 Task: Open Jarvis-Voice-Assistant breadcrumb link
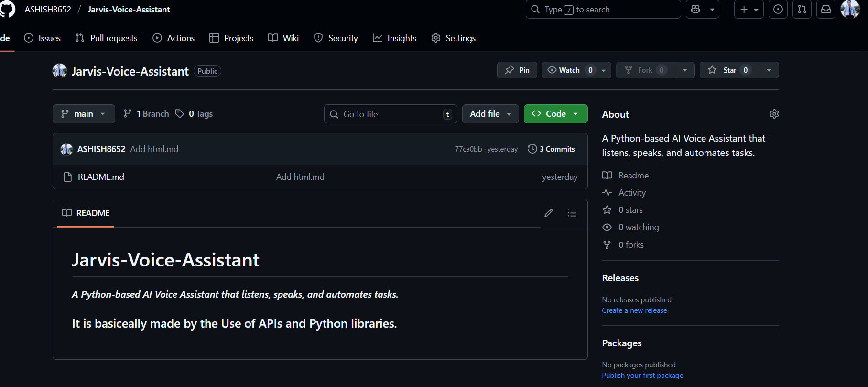[129, 10]
